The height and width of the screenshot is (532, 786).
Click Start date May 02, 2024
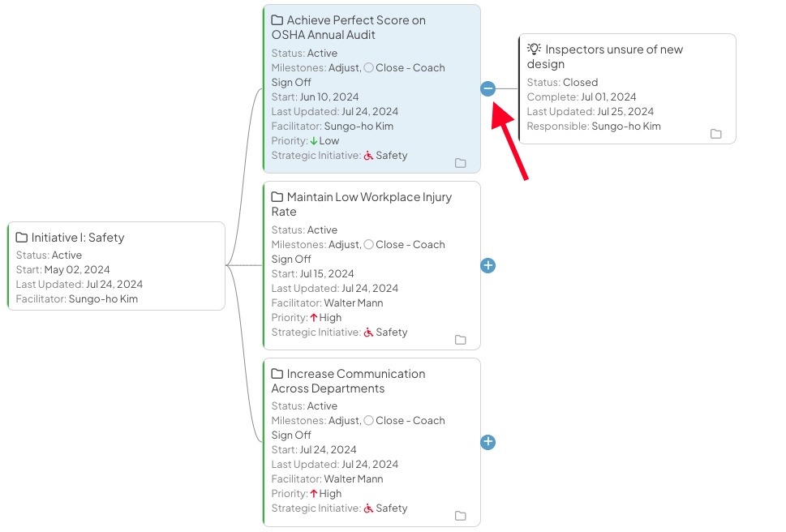coord(63,269)
